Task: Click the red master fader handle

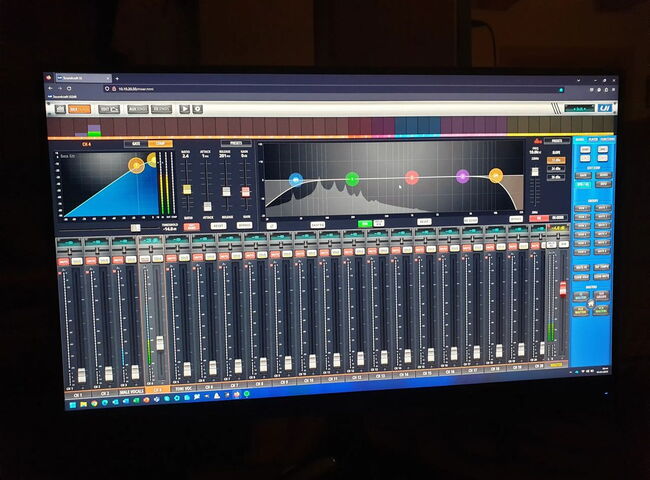Action: tap(561, 288)
